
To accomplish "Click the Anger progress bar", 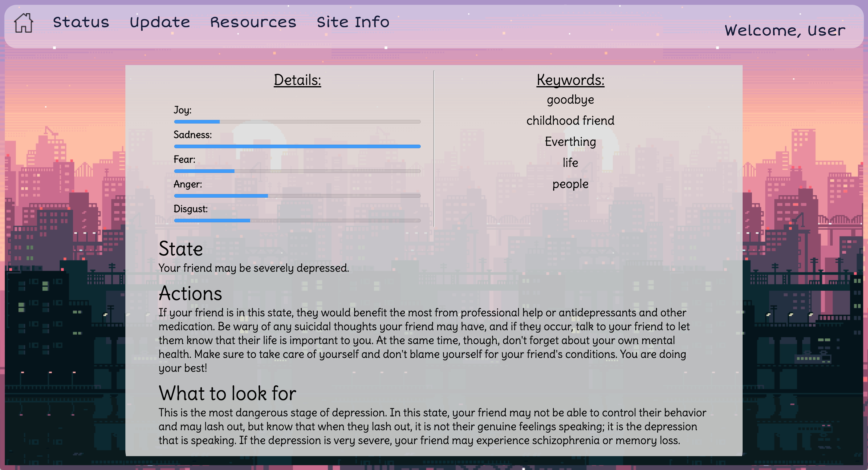I will click(297, 196).
